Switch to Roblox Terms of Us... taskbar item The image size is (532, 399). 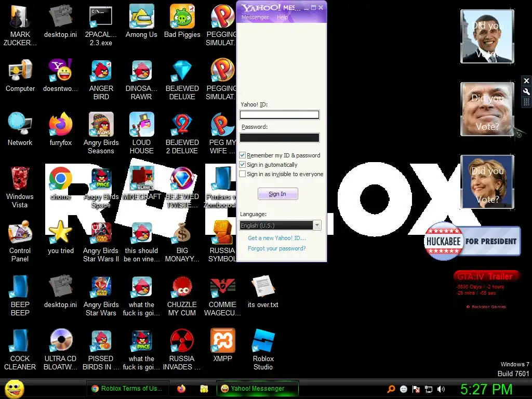click(x=127, y=389)
